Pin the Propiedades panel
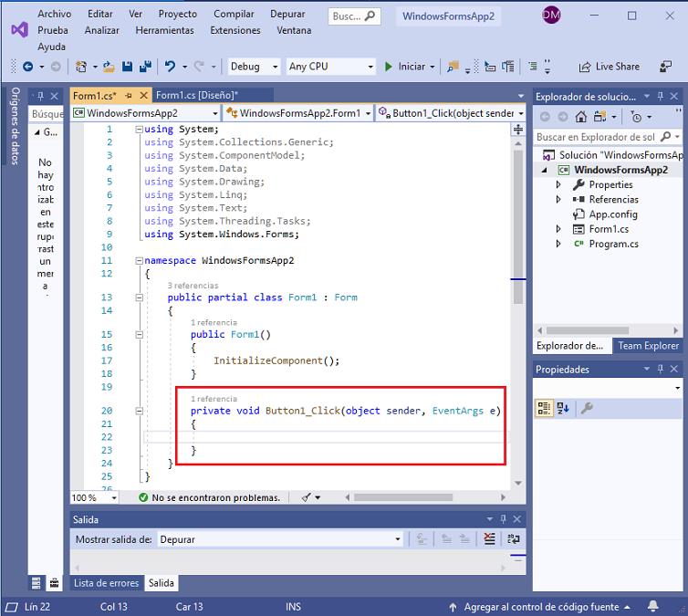This screenshot has width=688, height=616. click(661, 369)
